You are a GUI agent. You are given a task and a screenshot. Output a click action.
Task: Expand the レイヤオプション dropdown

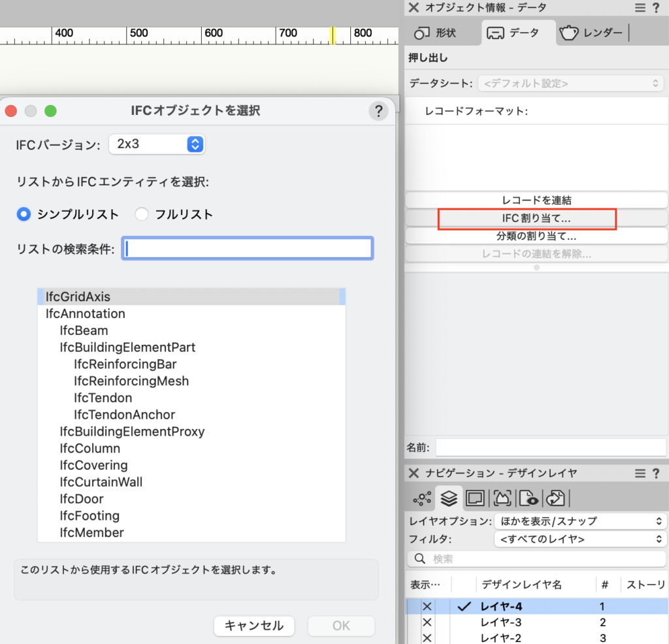579,521
